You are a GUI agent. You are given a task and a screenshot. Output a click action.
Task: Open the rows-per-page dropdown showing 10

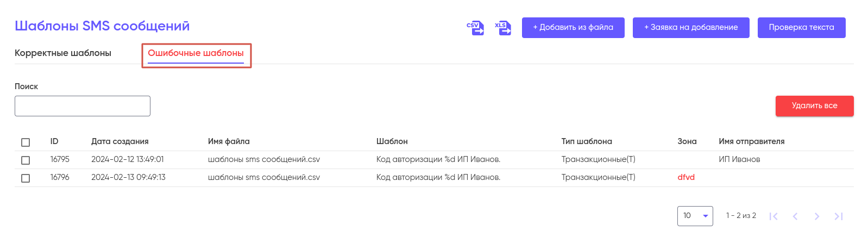click(695, 216)
